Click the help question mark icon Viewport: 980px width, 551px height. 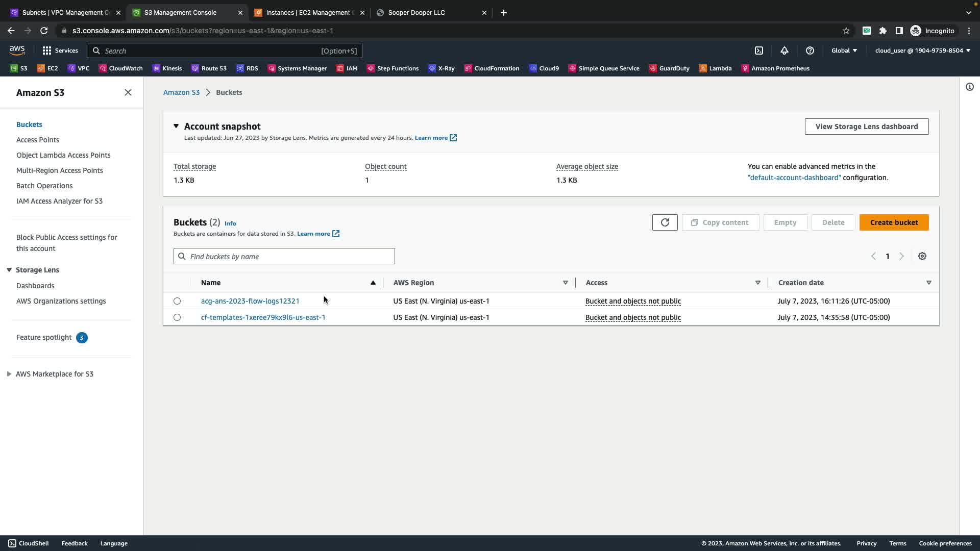810,51
